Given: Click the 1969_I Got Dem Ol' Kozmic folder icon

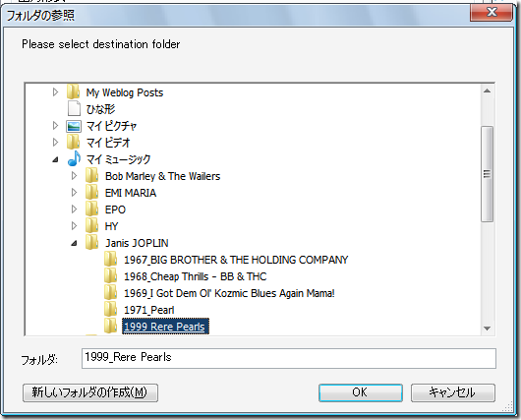Looking at the screenshot, I should [110, 293].
